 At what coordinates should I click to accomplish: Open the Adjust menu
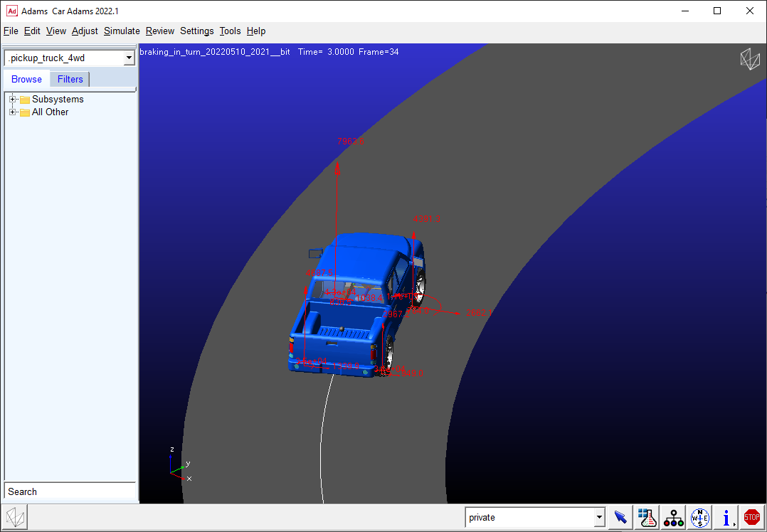coord(85,31)
